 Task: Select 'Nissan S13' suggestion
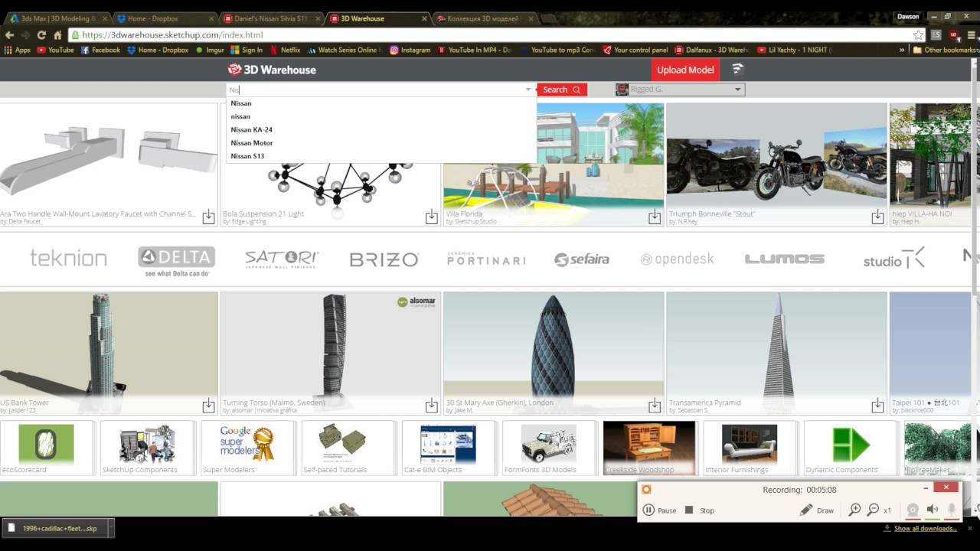tap(247, 155)
